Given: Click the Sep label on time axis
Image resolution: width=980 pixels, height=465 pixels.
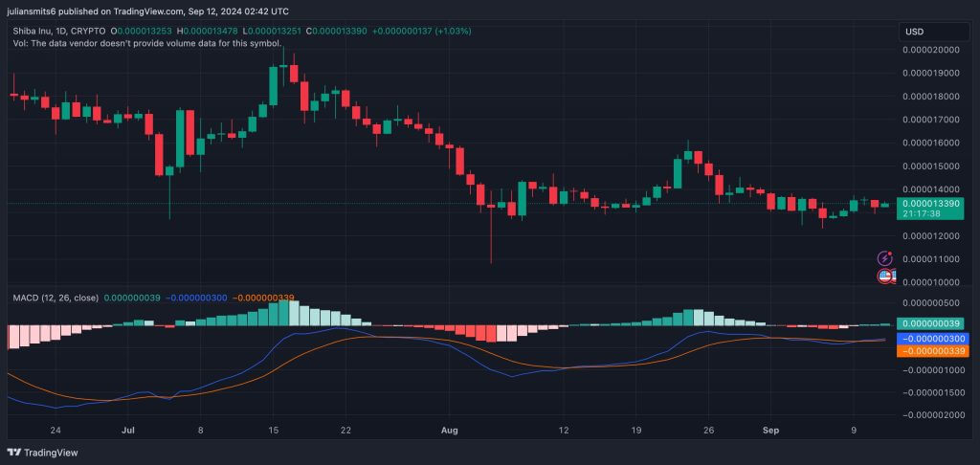Looking at the screenshot, I should pyautogui.click(x=770, y=430).
